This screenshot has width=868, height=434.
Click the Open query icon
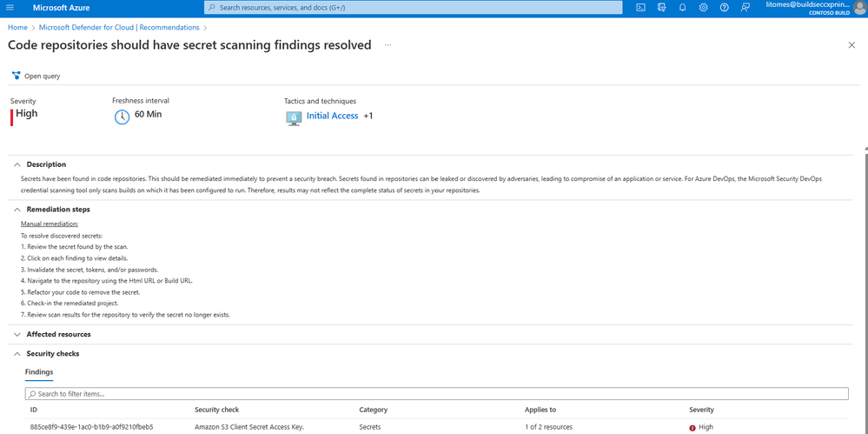[x=16, y=76]
